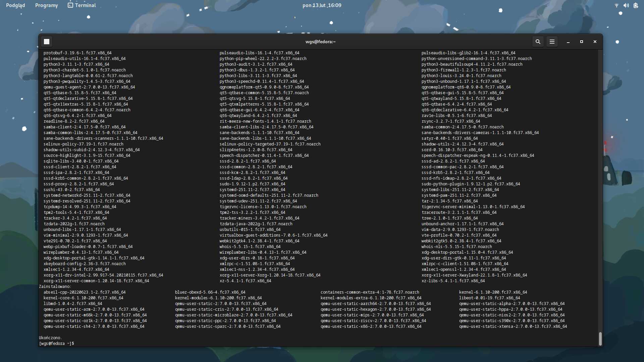Select readline-8.2-2.fc37.x86_64 entry
This screenshot has height=362, width=644.
74,121
